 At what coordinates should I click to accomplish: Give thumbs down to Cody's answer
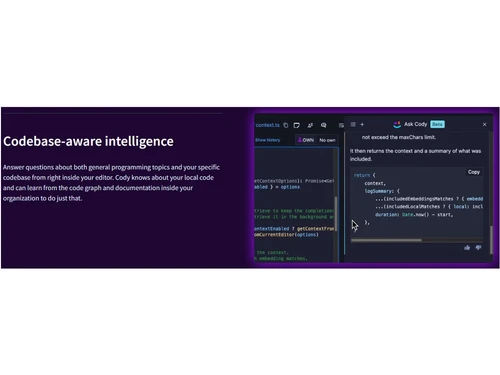tap(478, 247)
